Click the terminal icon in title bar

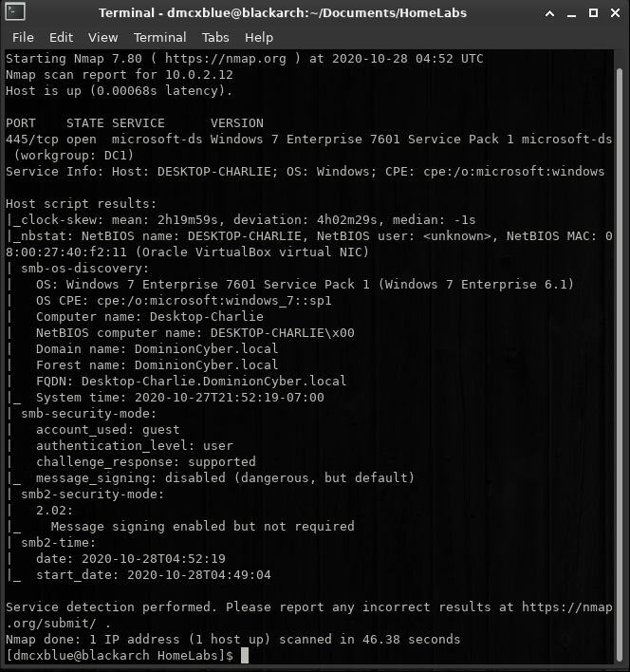pyautogui.click(x=15, y=12)
